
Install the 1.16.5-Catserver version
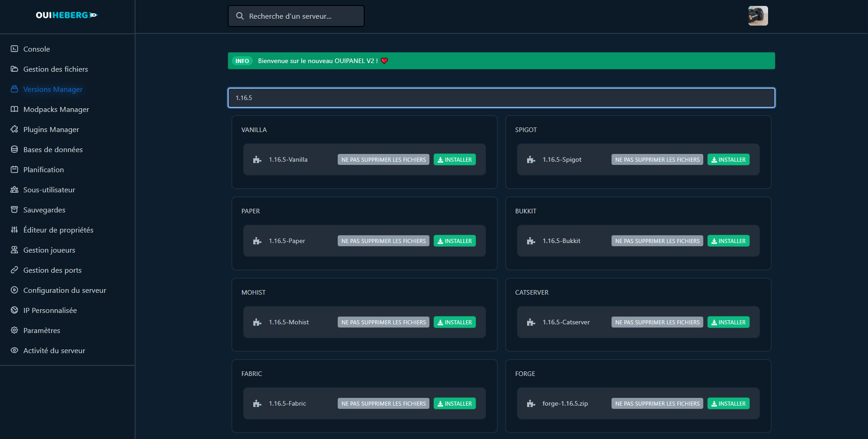[x=728, y=322]
